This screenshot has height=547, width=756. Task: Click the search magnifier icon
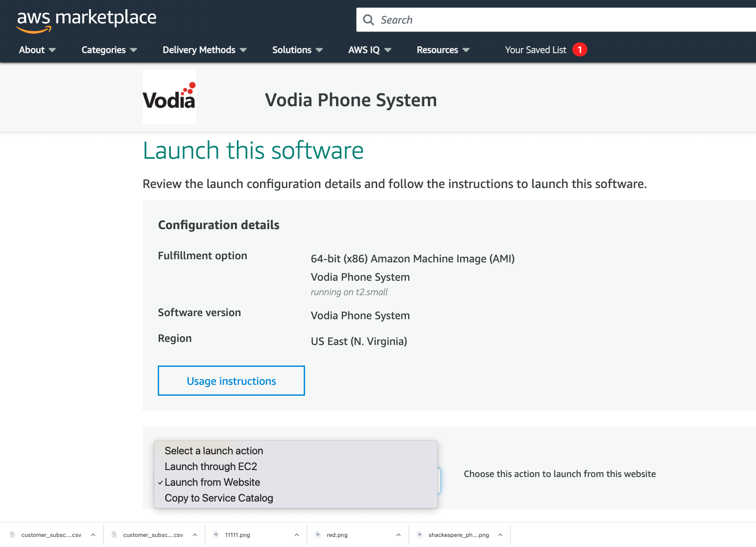[368, 20]
